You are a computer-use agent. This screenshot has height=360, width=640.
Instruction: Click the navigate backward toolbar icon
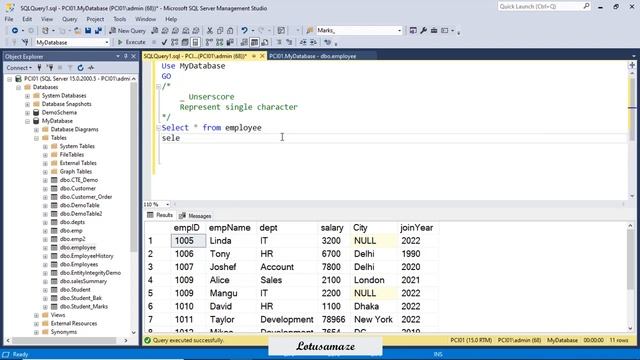coord(15,31)
